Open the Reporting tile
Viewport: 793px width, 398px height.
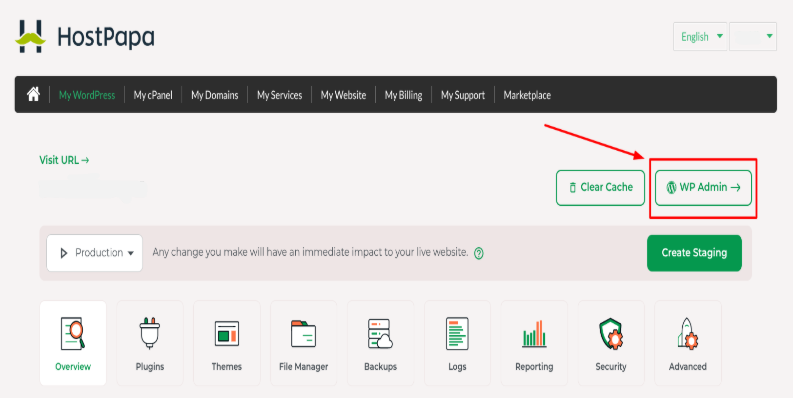click(534, 343)
